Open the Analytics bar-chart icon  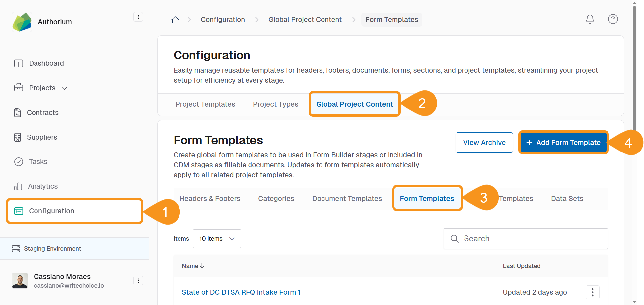point(19,186)
